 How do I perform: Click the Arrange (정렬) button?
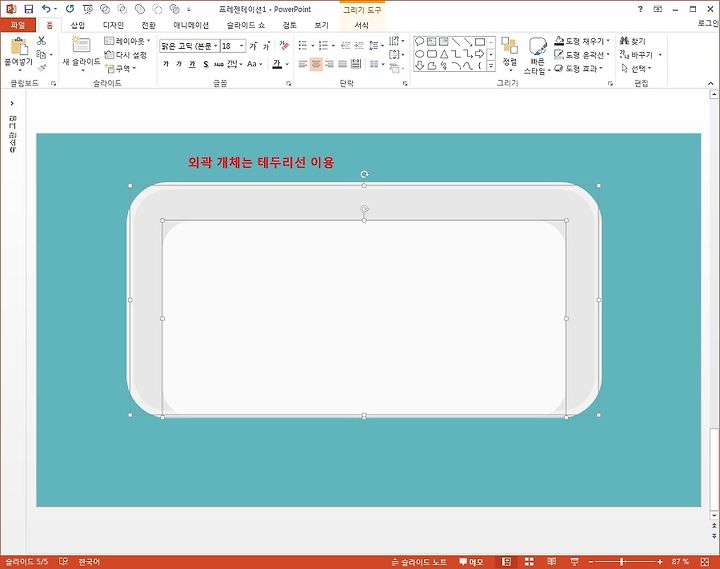(510, 53)
